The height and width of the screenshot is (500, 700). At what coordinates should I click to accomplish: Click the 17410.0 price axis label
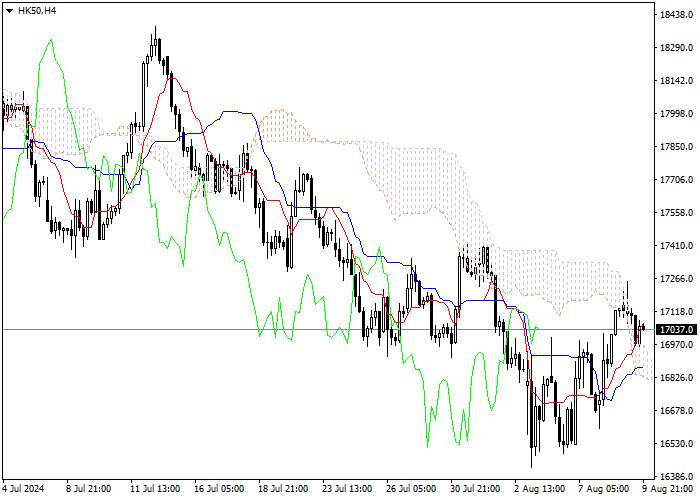pyautogui.click(x=676, y=246)
